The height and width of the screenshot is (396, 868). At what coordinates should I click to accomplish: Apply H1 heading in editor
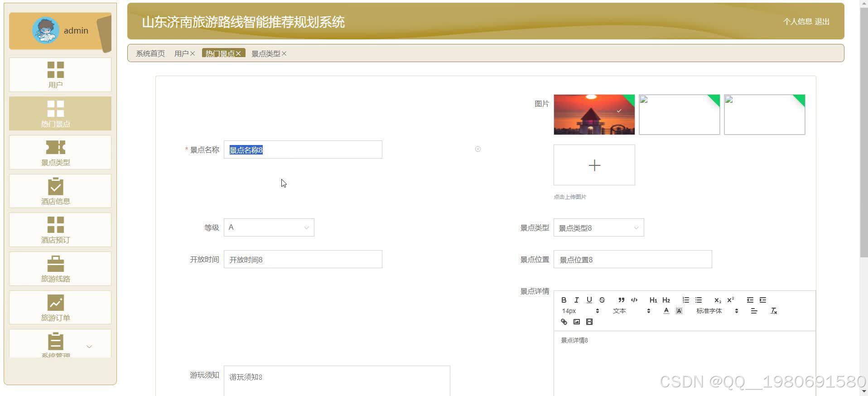pyautogui.click(x=653, y=300)
